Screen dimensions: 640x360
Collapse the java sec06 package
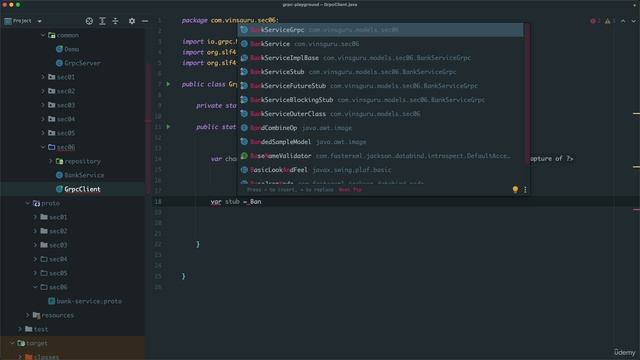click(43, 147)
